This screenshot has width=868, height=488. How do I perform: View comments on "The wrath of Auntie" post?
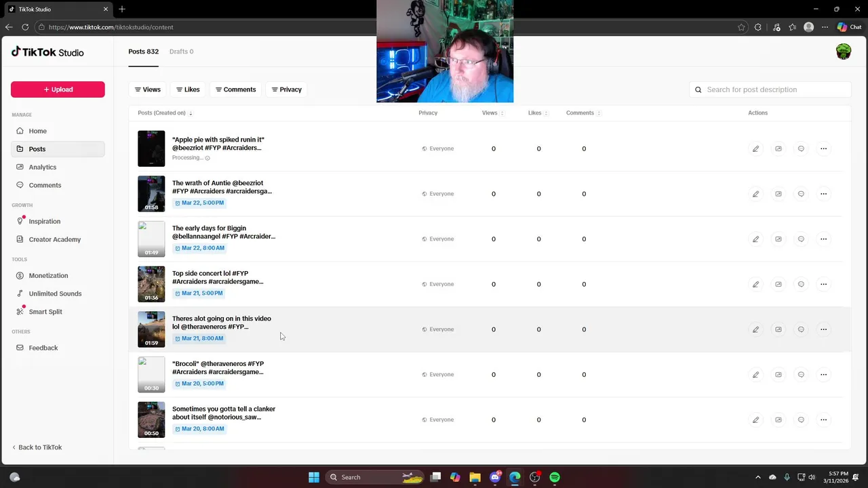pyautogui.click(x=801, y=194)
